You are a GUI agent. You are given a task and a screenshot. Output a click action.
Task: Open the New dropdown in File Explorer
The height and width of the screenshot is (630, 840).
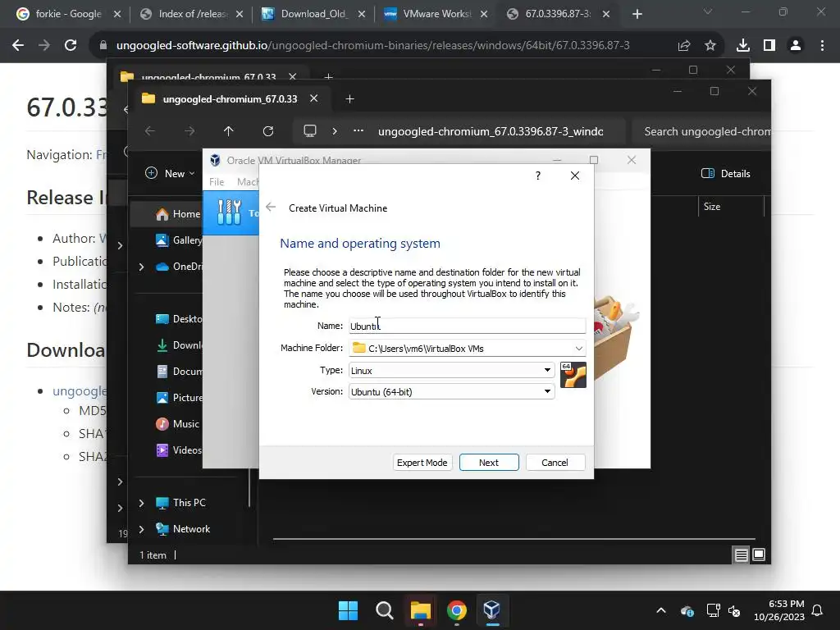[x=170, y=174]
